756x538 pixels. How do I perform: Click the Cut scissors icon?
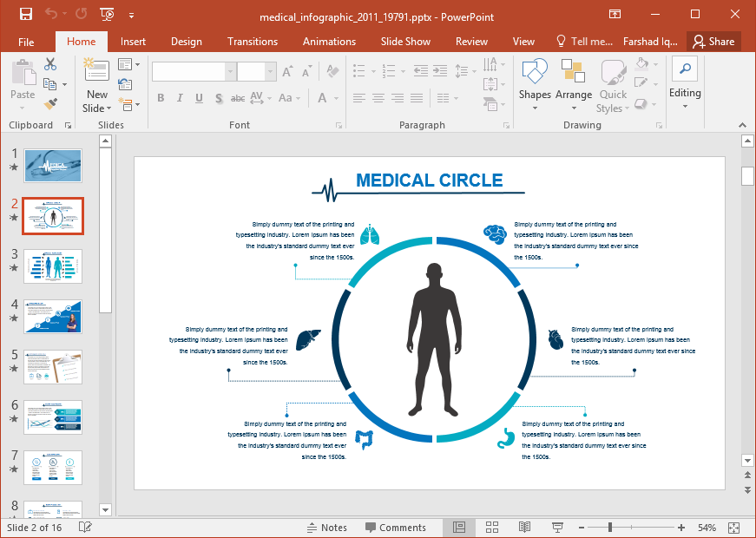[50, 64]
